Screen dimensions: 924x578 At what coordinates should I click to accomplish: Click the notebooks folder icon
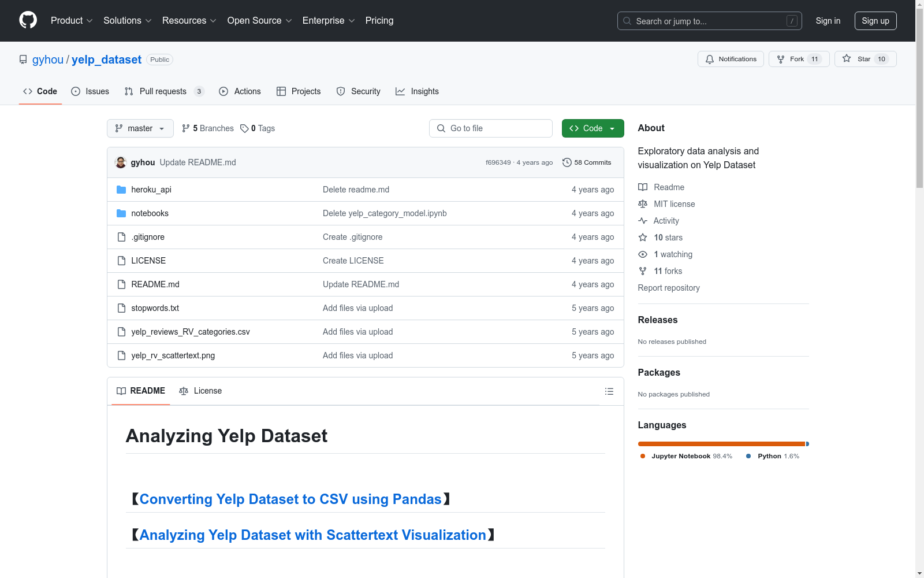[121, 213]
